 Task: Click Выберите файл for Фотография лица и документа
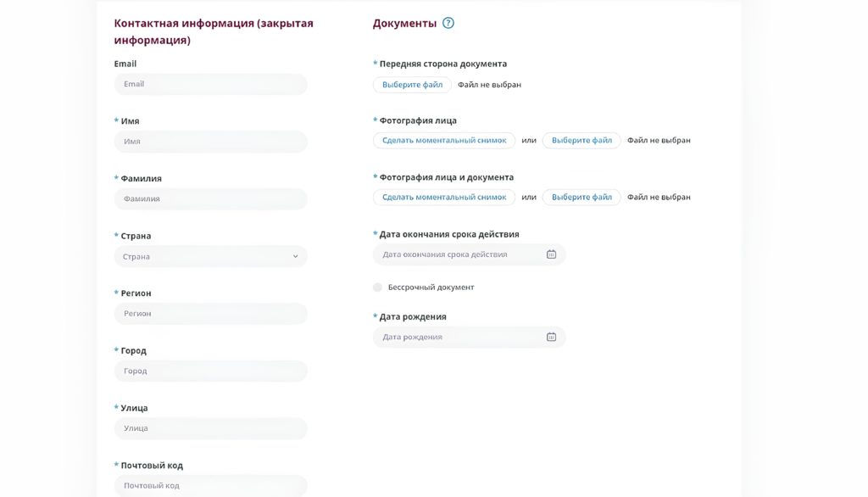coord(581,197)
